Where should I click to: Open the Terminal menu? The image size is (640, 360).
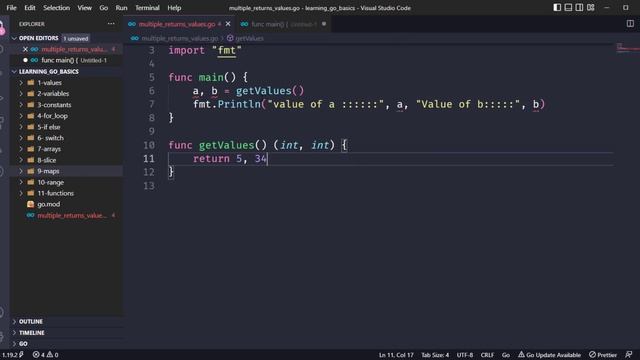[x=147, y=8]
